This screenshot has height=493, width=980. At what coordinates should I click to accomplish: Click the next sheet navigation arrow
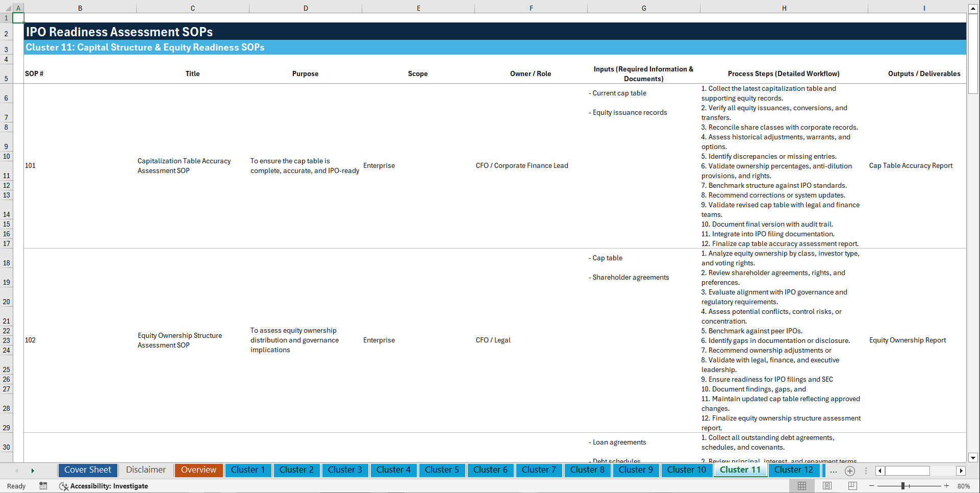(x=33, y=470)
